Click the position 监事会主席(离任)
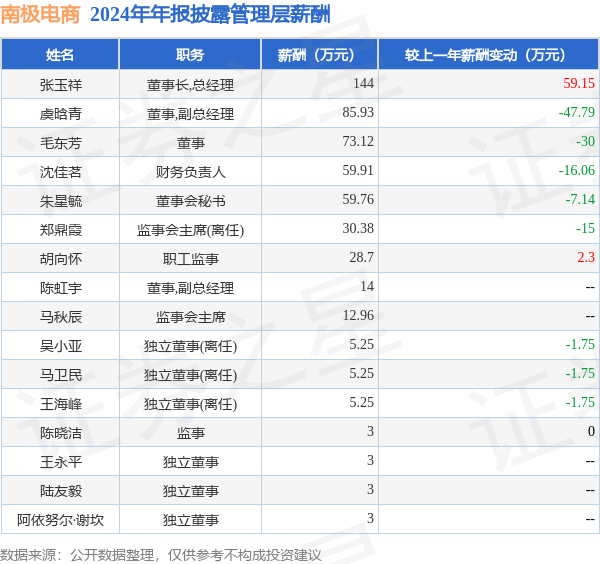 [190, 230]
